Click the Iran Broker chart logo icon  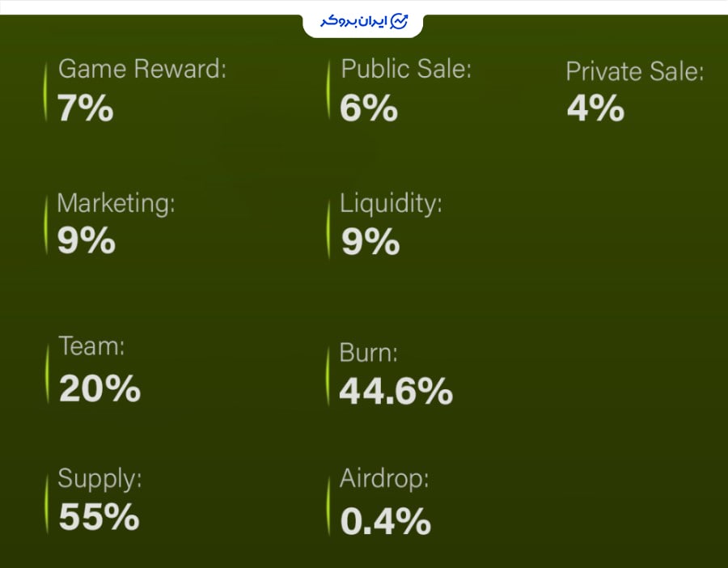click(x=399, y=21)
